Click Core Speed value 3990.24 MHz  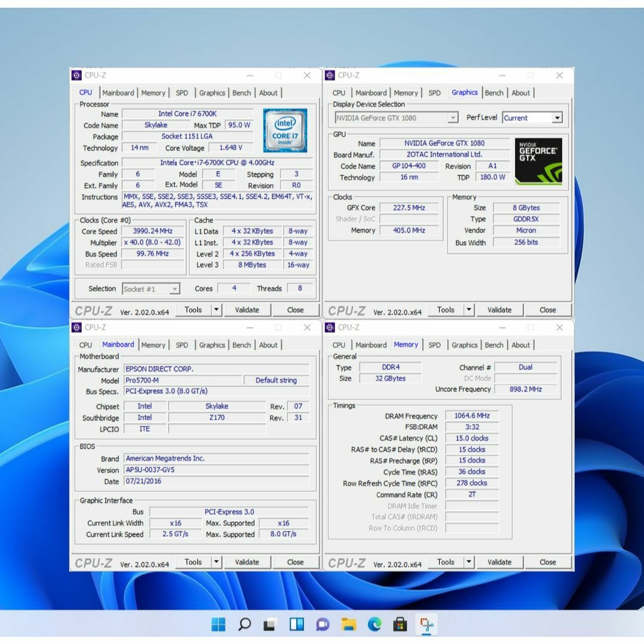tap(153, 231)
